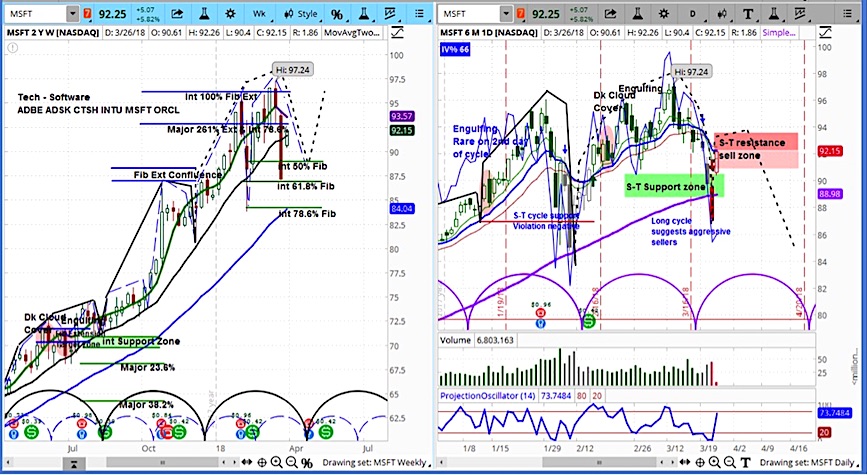Click the 'MovAvgTwo...' study label
Image resolution: width=867 pixels, height=475 pixels.
(352, 33)
